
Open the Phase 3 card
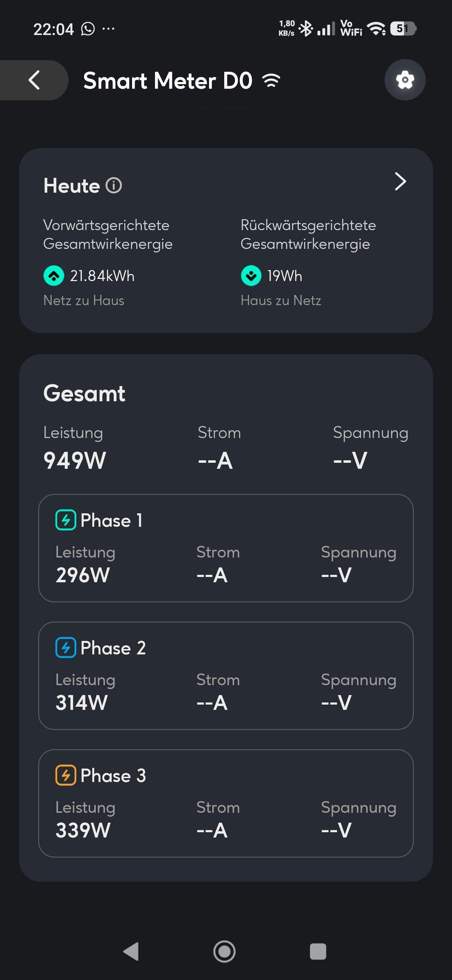(x=226, y=803)
